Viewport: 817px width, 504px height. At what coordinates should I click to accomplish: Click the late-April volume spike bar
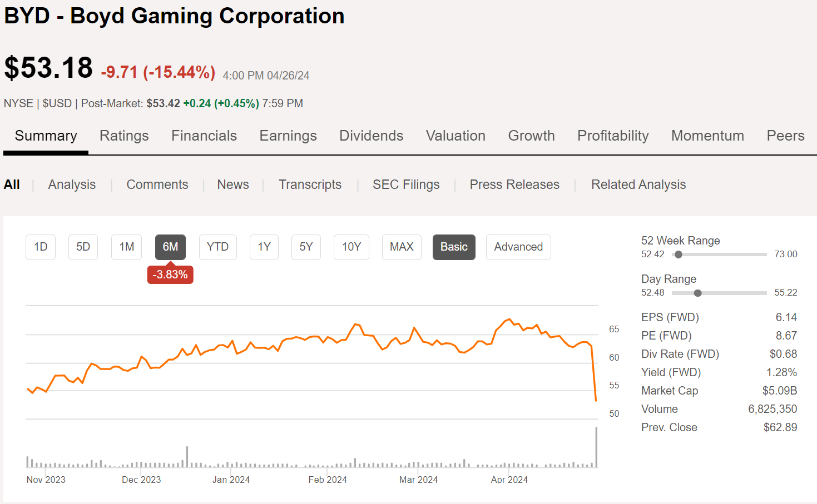tap(596, 447)
